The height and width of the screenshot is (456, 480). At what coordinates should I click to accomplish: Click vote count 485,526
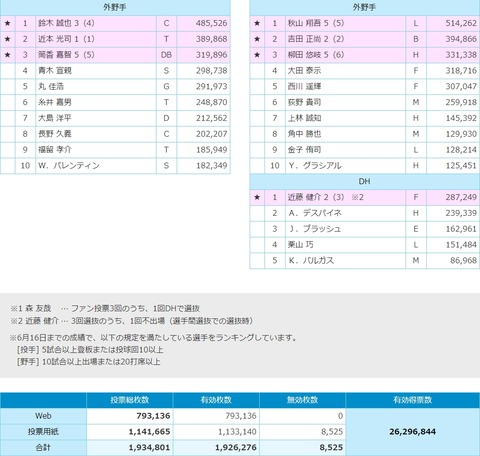click(211, 23)
